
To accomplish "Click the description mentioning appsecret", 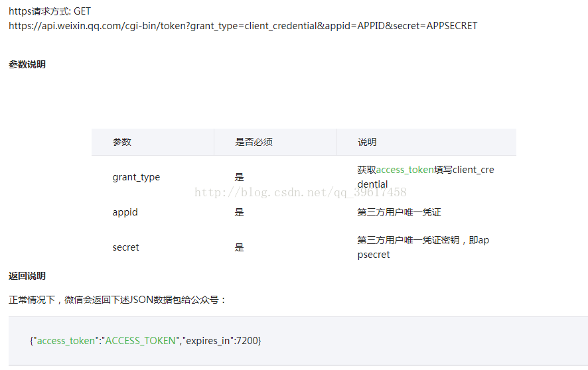I will click(423, 247).
